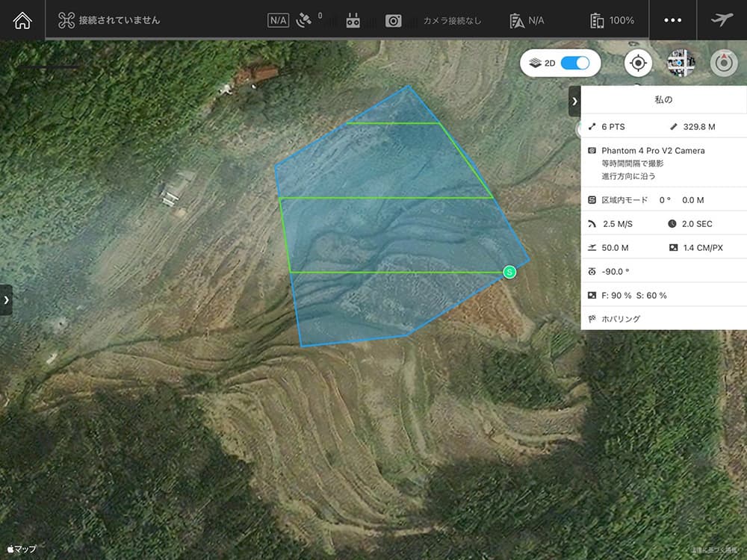Switch map type via thumbnail
The image size is (747, 560).
pyautogui.click(x=681, y=63)
